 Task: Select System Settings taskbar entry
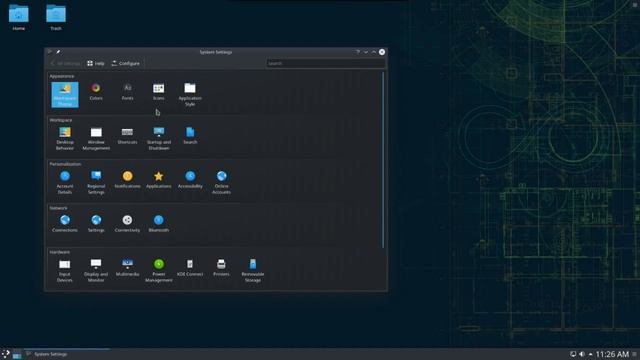[67, 354]
